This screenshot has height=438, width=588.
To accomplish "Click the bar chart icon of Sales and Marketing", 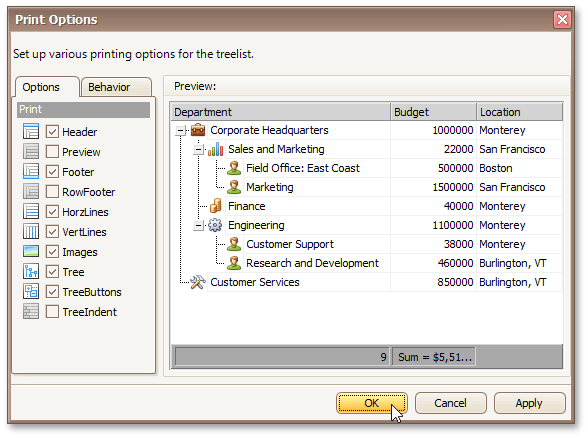I will [x=216, y=149].
